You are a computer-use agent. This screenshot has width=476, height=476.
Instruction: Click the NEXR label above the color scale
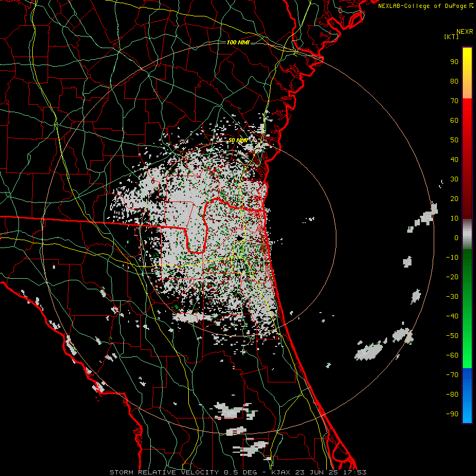pos(465,32)
